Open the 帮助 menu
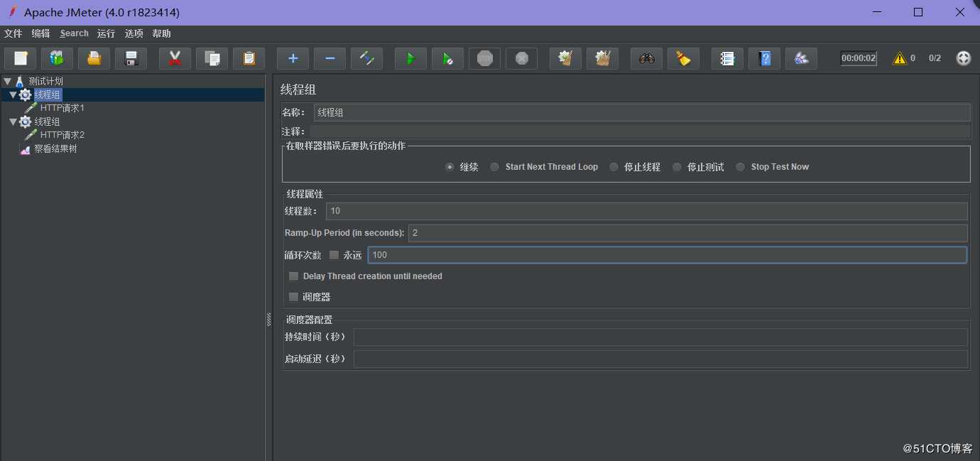 point(161,33)
